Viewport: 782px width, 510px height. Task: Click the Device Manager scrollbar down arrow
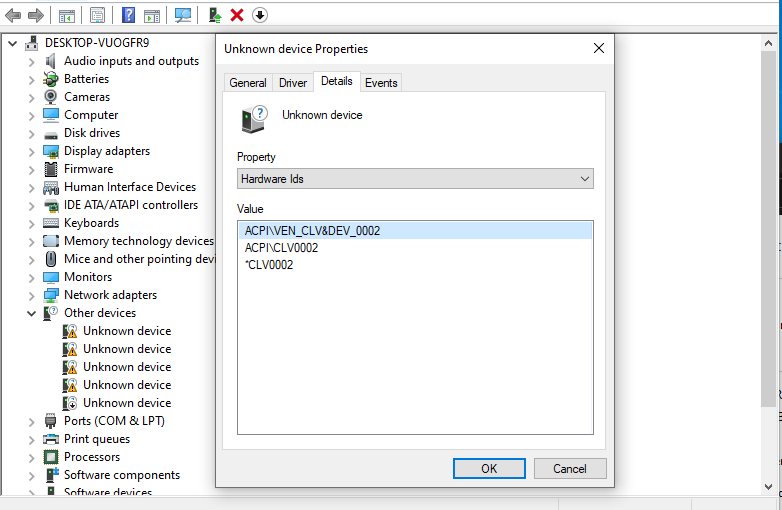(769, 487)
